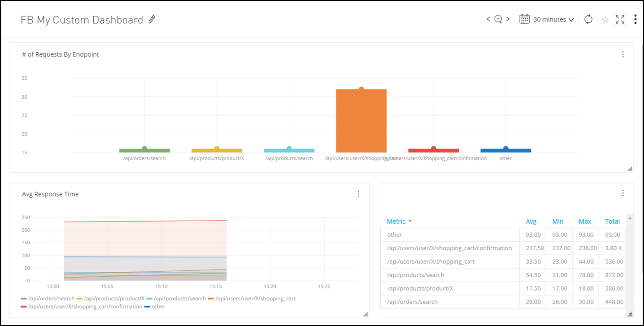The image size is (644, 326).
Task: Click the scroll up arrow of table scrollbar
Action: [x=630, y=218]
